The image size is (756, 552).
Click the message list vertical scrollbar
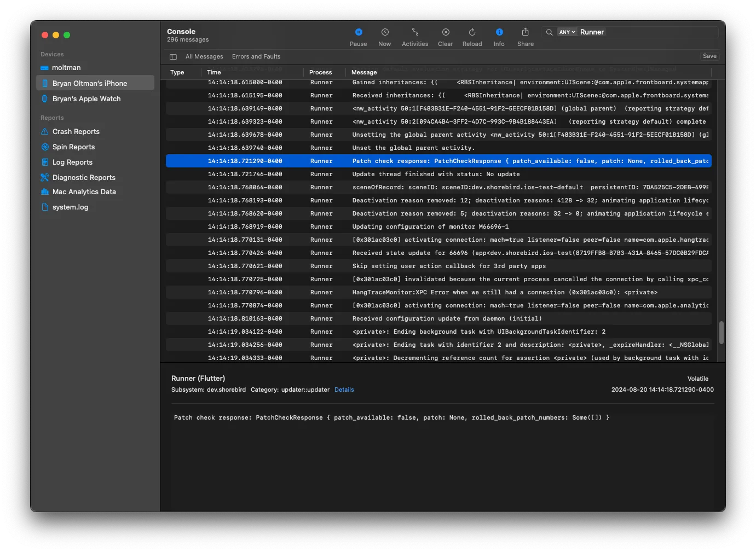(x=721, y=332)
